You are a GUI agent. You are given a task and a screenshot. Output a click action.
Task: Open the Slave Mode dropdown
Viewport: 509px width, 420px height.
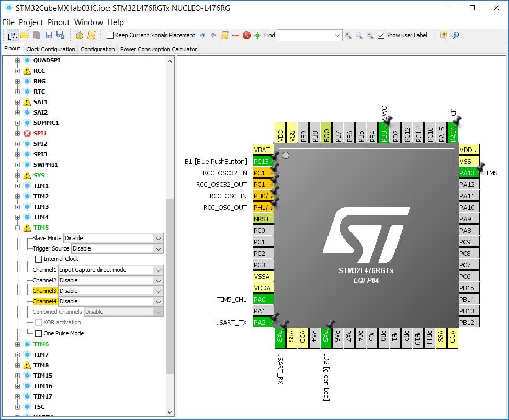pos(114,238)
